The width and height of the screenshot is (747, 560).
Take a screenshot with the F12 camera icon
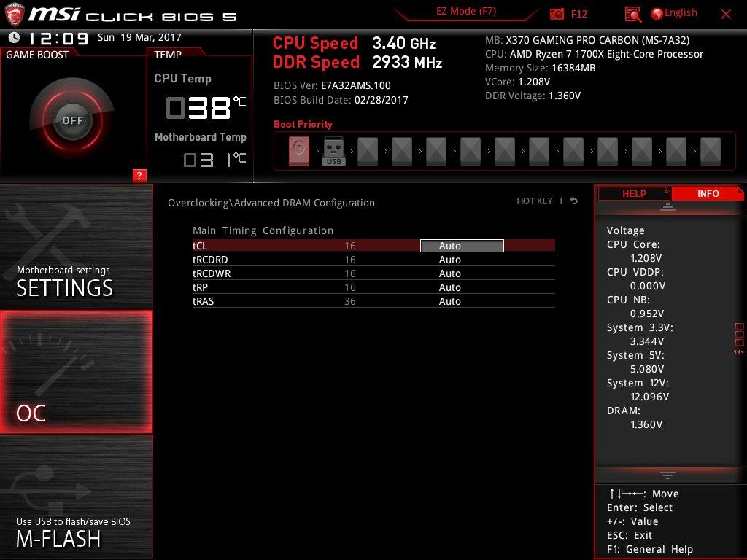tap(557, 14)
